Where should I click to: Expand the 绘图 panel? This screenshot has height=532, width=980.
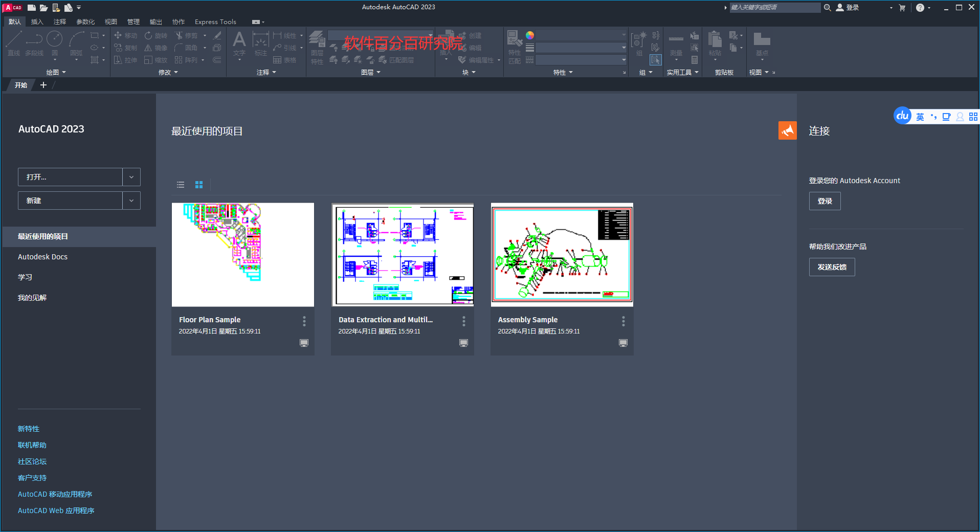coord(56,72)
